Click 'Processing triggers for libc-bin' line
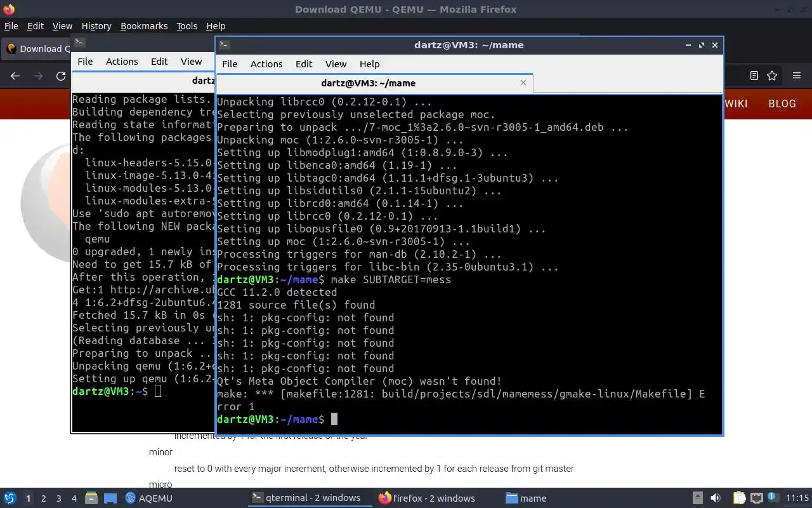 point(388,267)
